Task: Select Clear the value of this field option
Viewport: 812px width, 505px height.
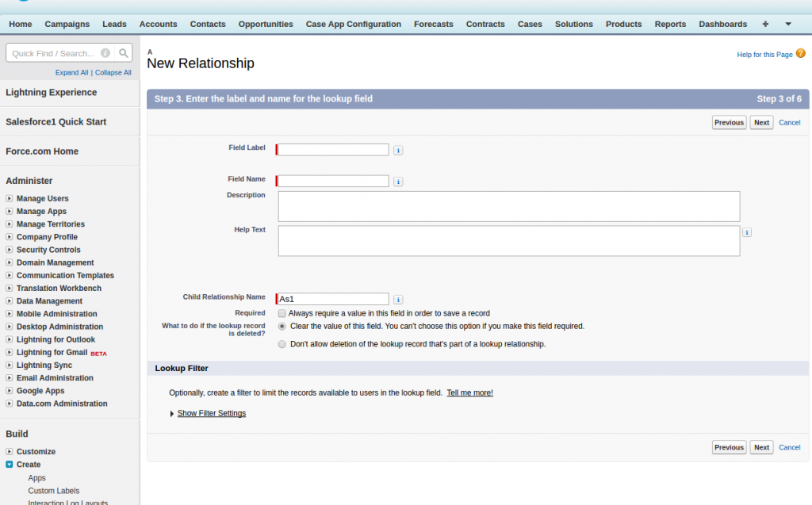Action: tap(282, 326)
